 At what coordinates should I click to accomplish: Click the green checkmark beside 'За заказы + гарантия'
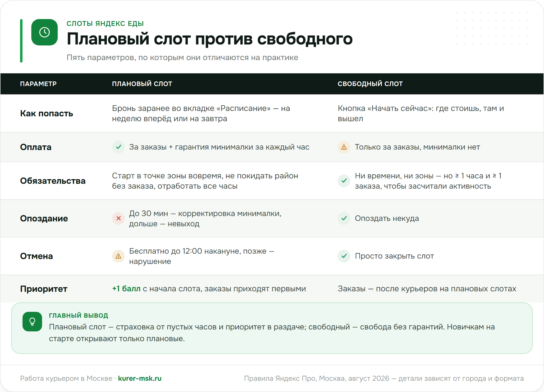(118, 147)
